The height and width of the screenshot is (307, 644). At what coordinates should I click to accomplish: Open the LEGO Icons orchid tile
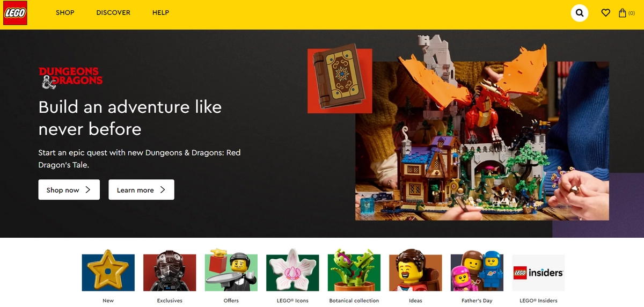click(292, 273)
